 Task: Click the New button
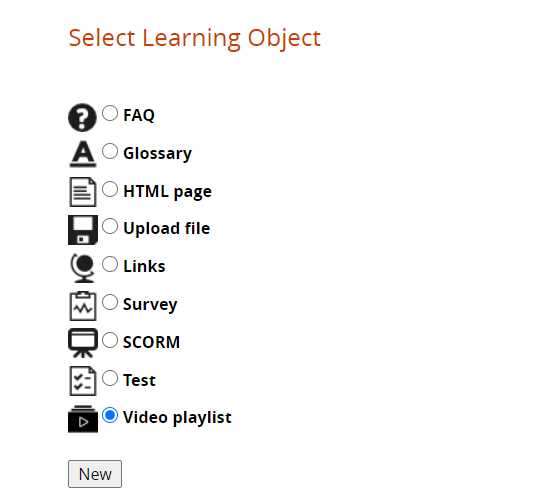(x=95, y=474)
